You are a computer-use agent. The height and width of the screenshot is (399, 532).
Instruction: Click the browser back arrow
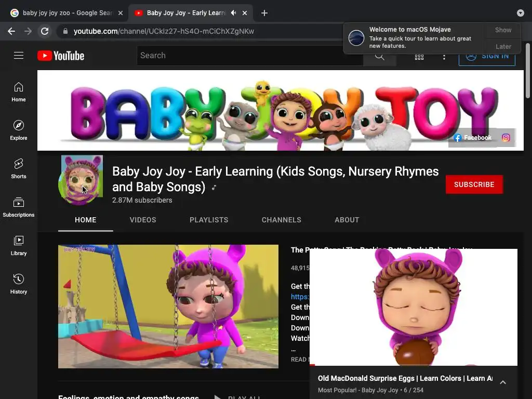(11, 31)
